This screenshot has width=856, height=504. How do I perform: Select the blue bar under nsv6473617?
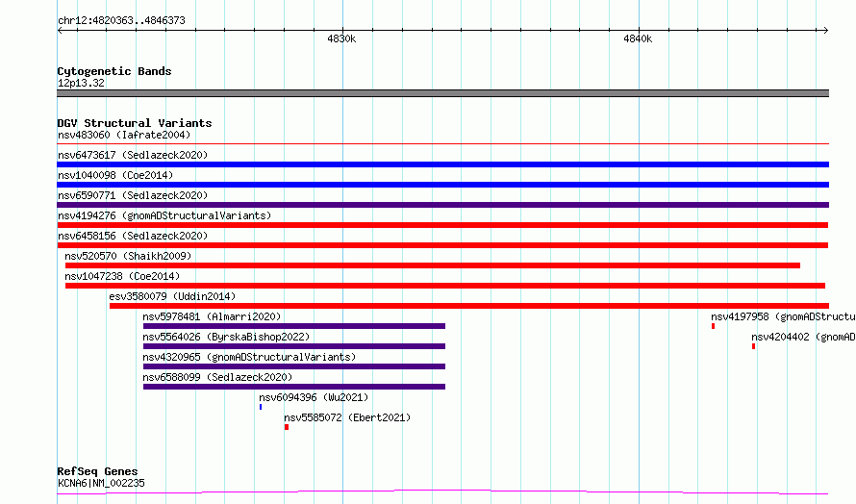[x=442, y=164]
